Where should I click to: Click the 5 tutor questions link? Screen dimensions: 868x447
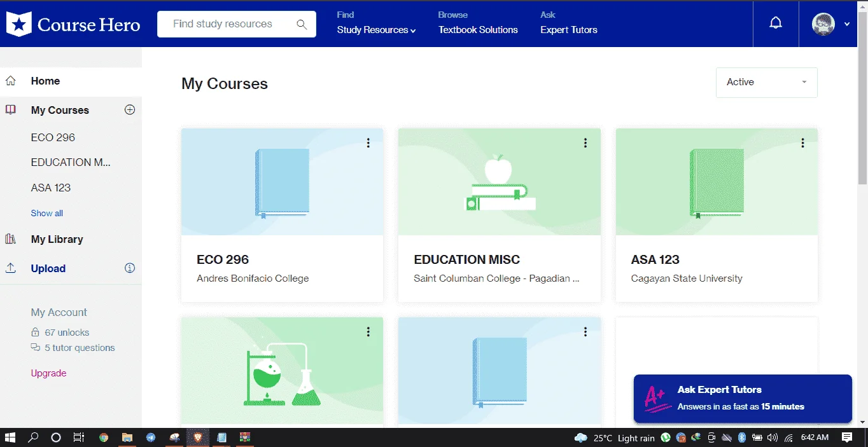pyautogui.click(x=80, y=348)
